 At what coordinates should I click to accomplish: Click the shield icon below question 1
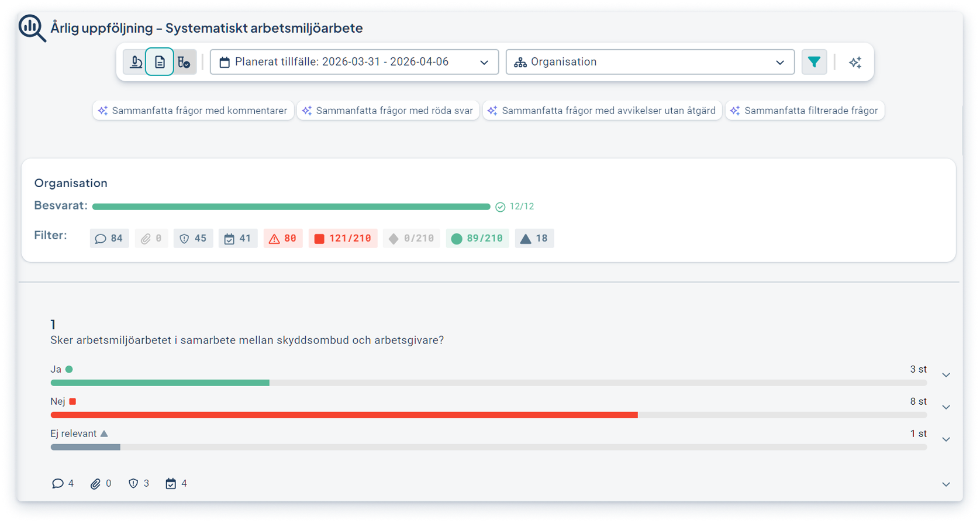pyautogui.click(x=133, y=483)
